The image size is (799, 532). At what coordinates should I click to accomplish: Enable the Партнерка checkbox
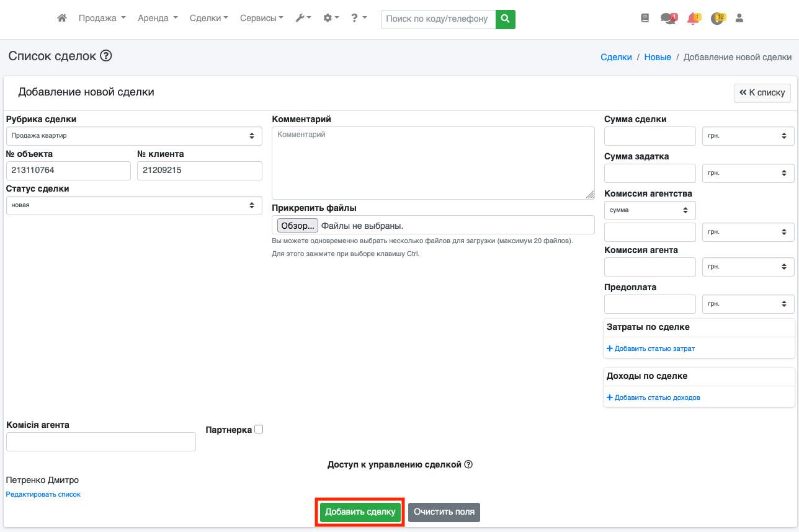coord(259,429)
